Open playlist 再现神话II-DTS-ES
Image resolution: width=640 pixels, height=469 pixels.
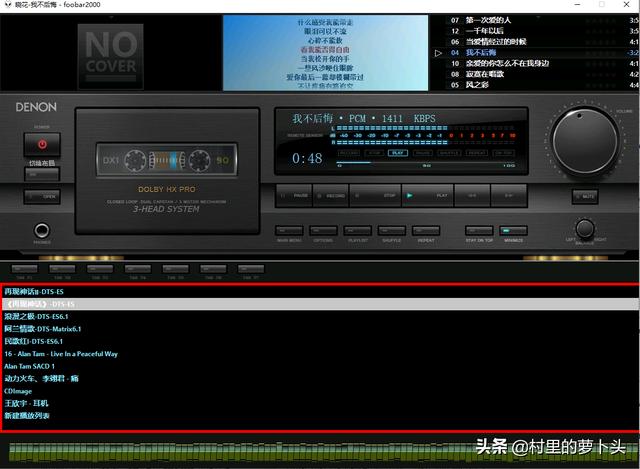(x=320, y=291)
